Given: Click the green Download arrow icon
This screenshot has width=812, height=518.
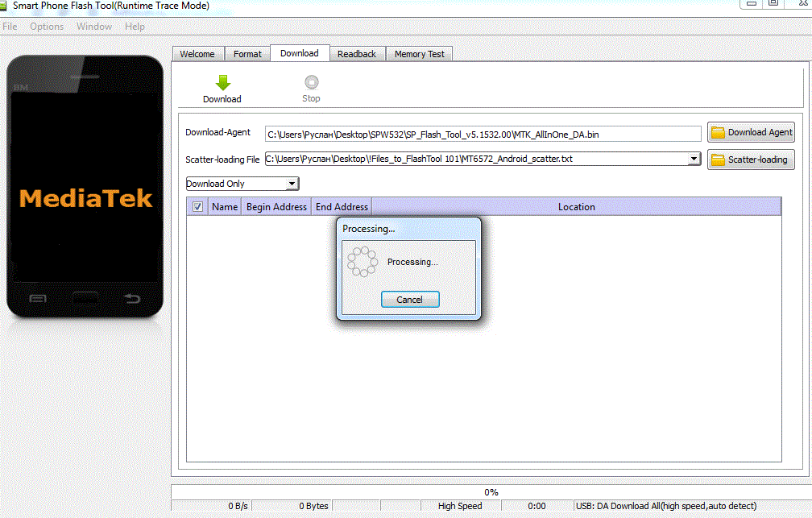Looking at the screenshot, I should (x=222, y=82).
